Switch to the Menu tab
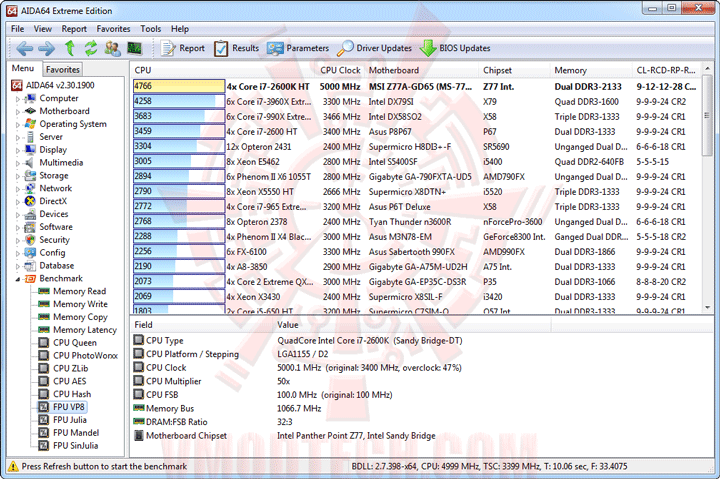Image resolution: width=720 pixels, height=479 pixels. (23, 68)
